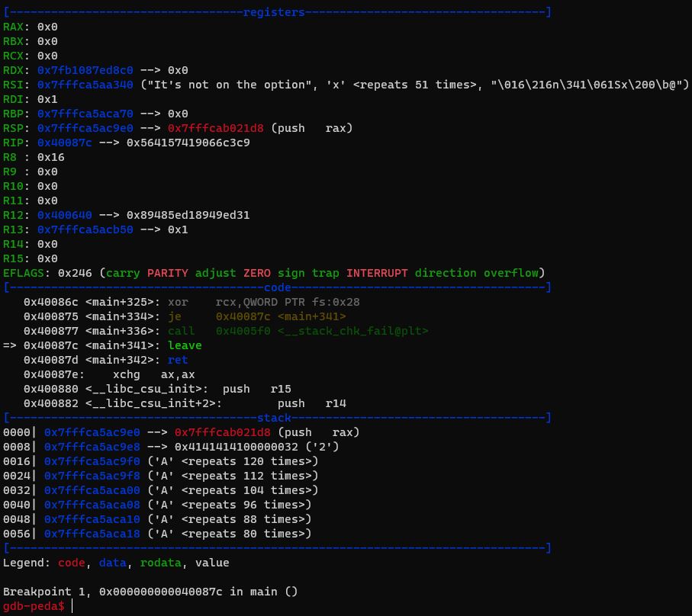Click stack address 0x7fffca5ac9e8
The width and height of the screenshot is (692, 616).
(92, 447)
